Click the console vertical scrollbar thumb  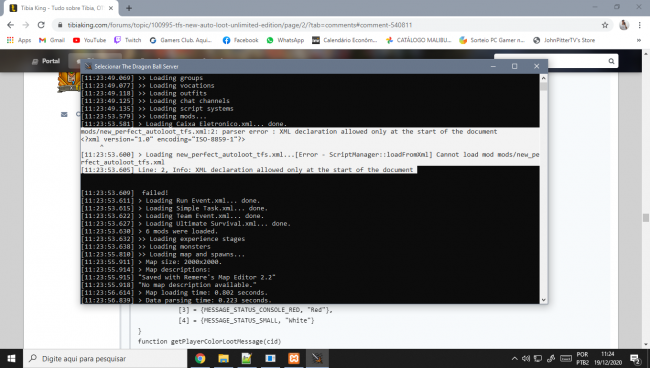point(543,86)
